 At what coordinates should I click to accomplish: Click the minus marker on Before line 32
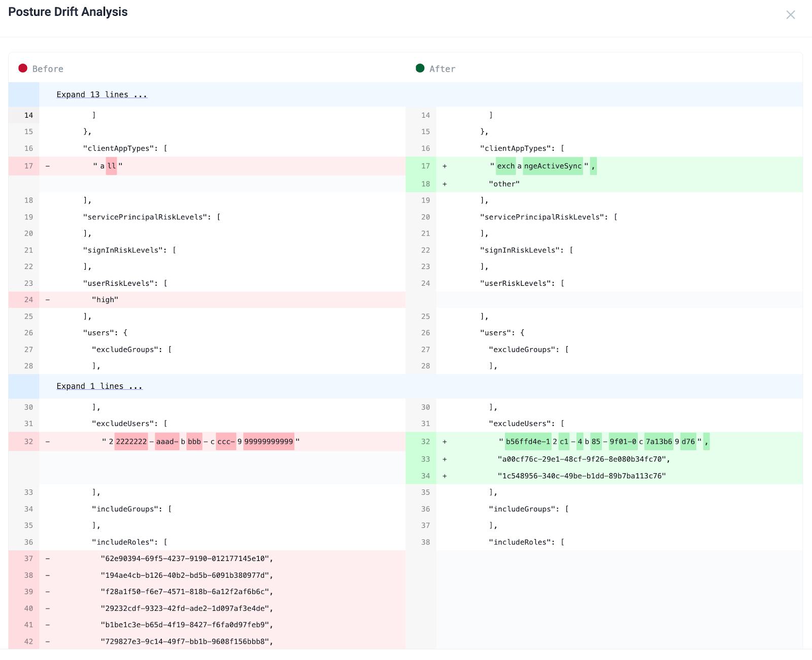point(48,442)
